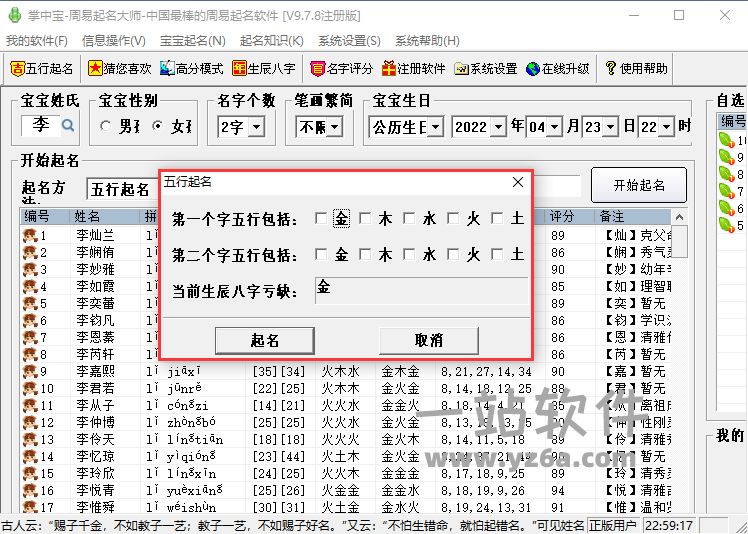Click the avatar icon in row 13 李伶天
748x534 pixels.
coord(30,440)
